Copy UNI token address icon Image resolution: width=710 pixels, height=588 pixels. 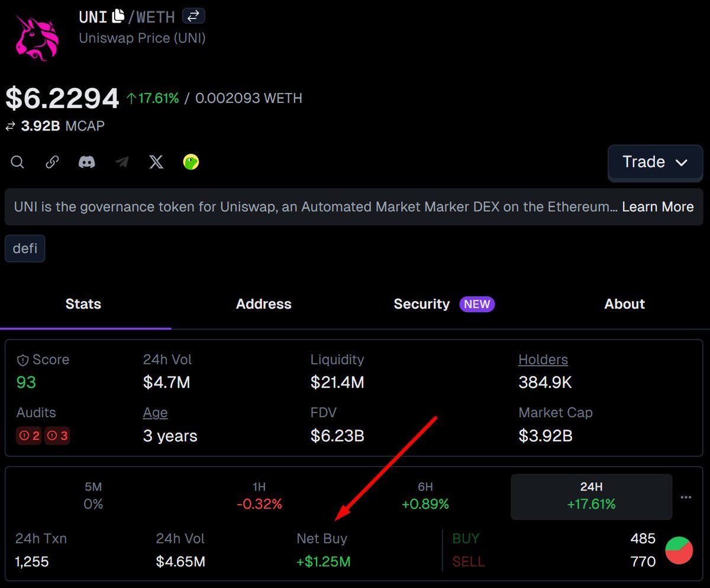tap(118, 16)
